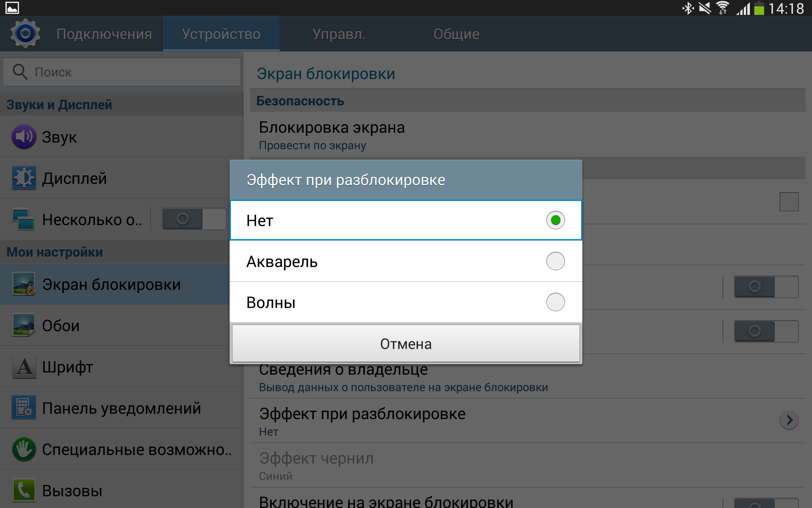
Task: Switch to the Подключения tab
Action: (x=104, y=34)
